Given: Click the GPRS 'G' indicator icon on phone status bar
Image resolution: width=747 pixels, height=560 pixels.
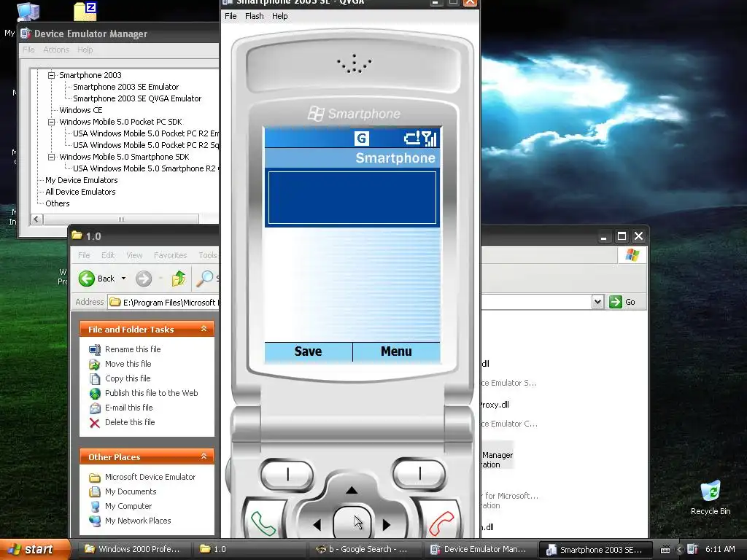Looking at the screenshot, I should 362,138.
